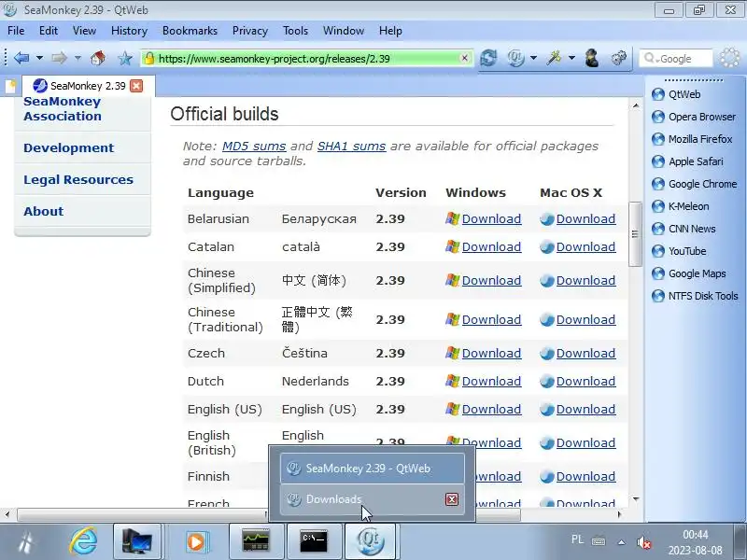Viewport: 747px width, 560px height.
Task: Open the SHA1 sums link
Action: point(352,146)
